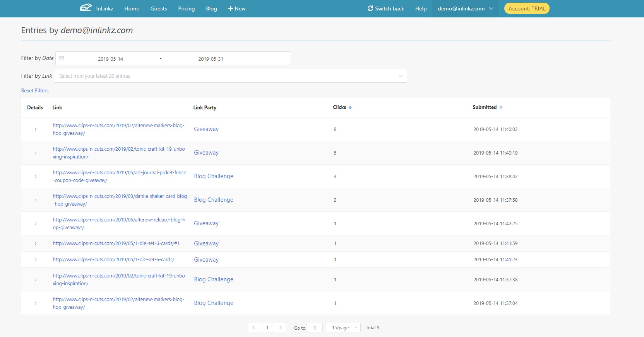Viewport: 644px width, 337px height.
Task: Click the New menu item
Action: tap(237, 9)
